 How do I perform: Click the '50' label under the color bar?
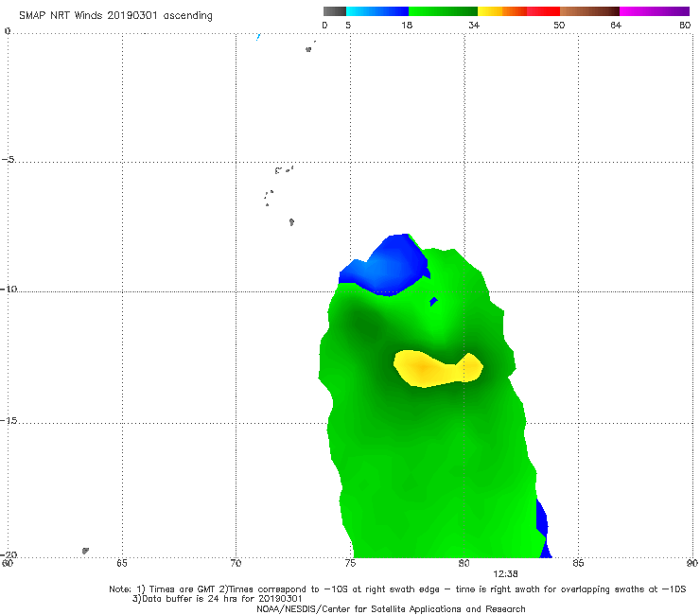pos(559,26)
